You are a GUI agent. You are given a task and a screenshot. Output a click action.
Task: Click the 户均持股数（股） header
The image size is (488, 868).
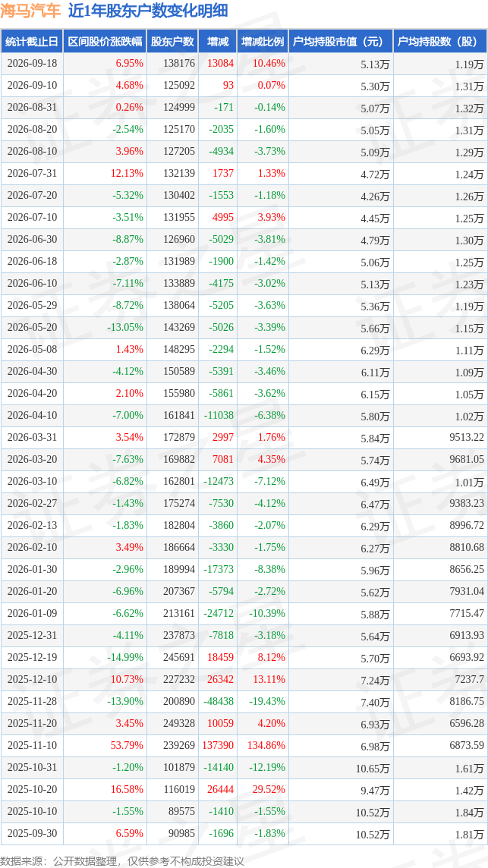[440, 42]
